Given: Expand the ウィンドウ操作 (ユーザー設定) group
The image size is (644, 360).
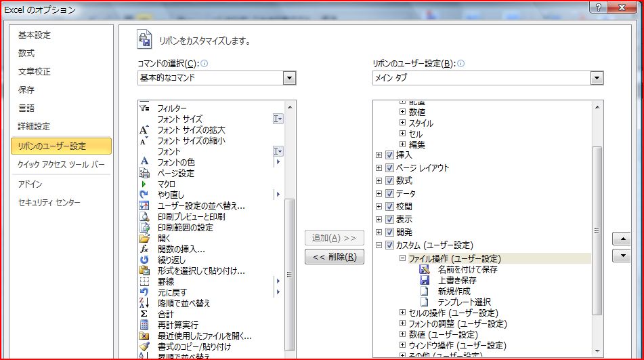Looking at the screenshot, I should [x=402, y=345].
